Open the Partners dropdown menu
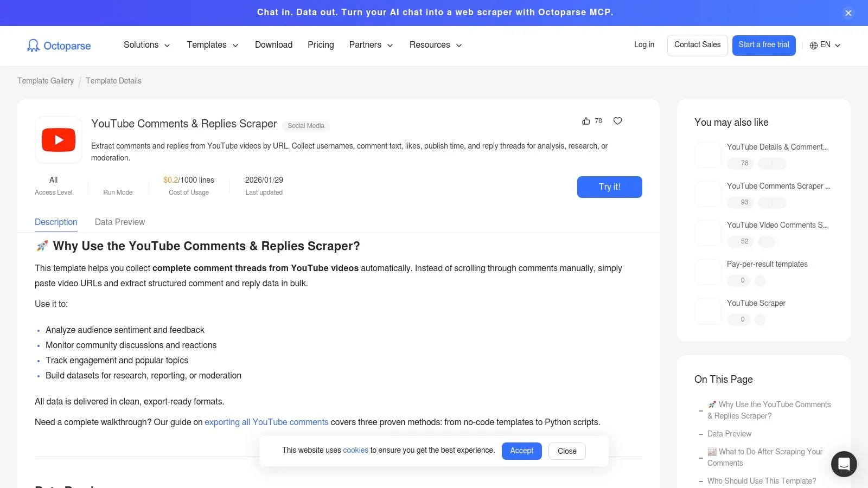 click(x=371, y=45)
